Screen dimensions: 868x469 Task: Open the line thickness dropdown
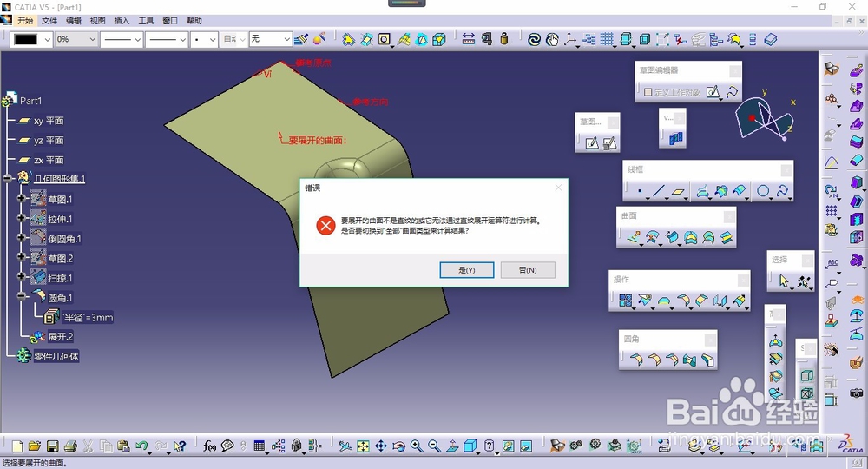click(122, 39)
